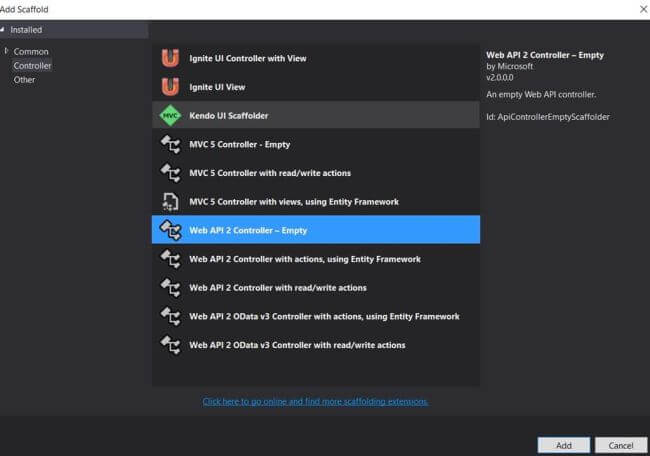
Task: Click the green Kendo UI Scaffolder MVC icon
Action: pos(170,115)
